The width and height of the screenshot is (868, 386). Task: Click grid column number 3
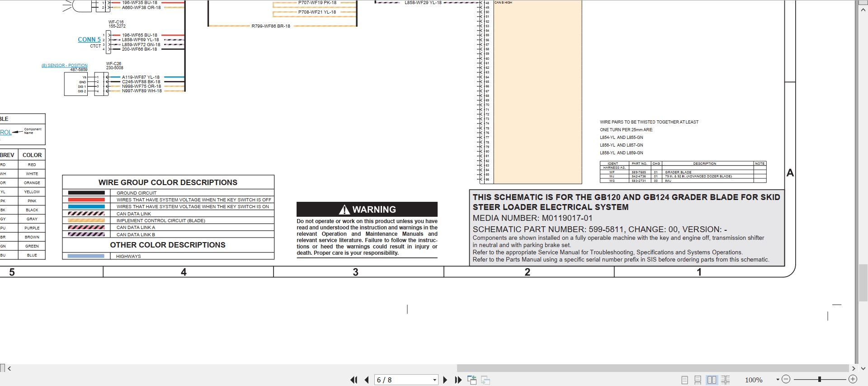pyautogui.click(x=355, y=272)
